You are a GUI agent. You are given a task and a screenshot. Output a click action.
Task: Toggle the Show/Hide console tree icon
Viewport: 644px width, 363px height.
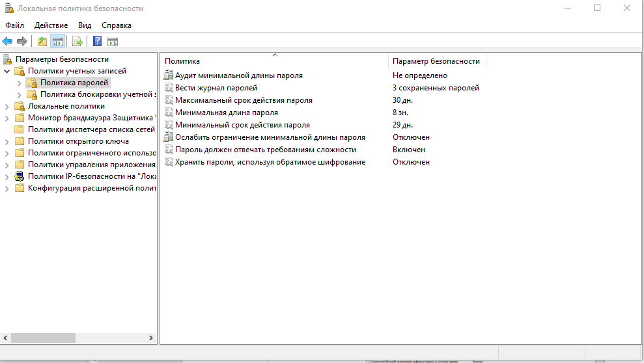pyautogui.click(x=57, y=42)
